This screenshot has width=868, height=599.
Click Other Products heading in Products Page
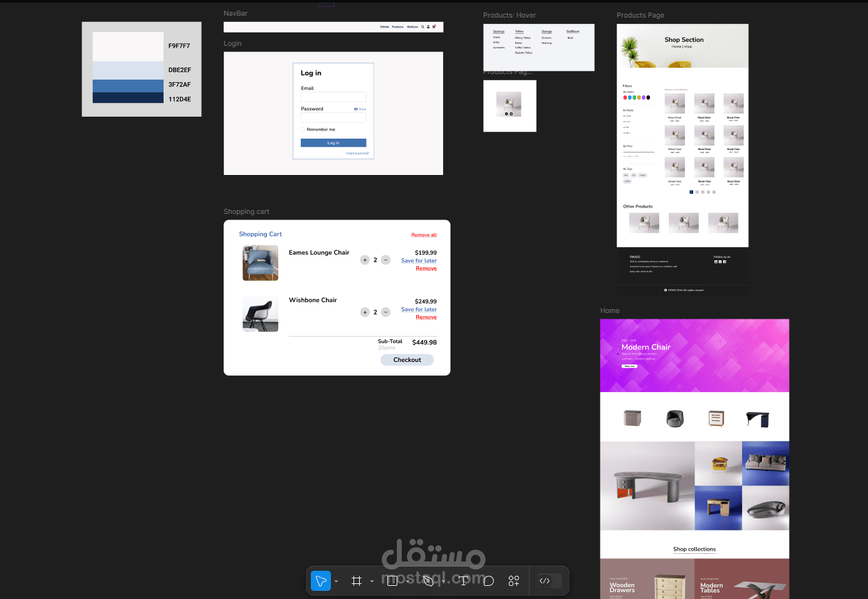pos(638,206)
